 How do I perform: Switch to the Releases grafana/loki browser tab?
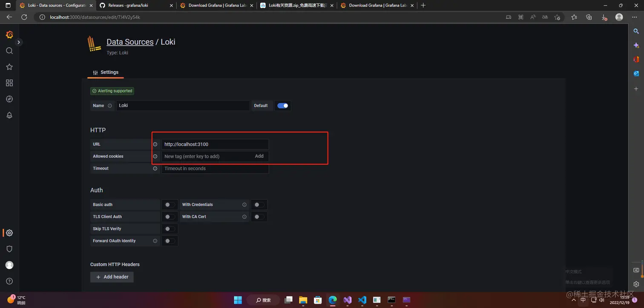pos(136,6)
